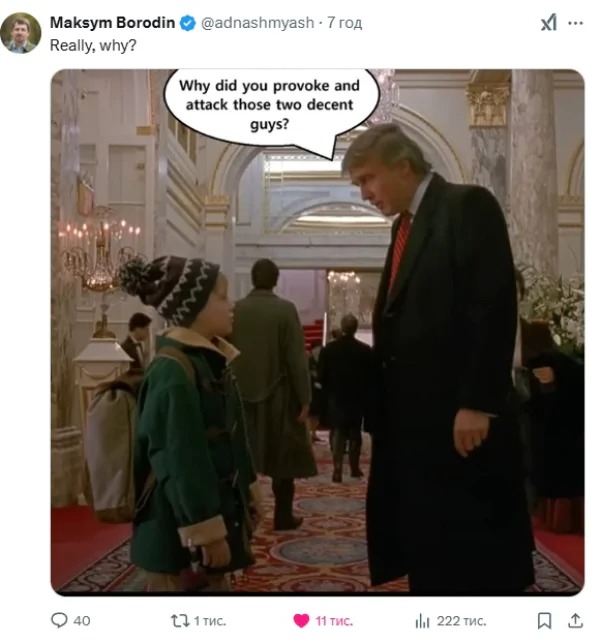Open Maksym Borodin's profile avatar

coord(21,33)
